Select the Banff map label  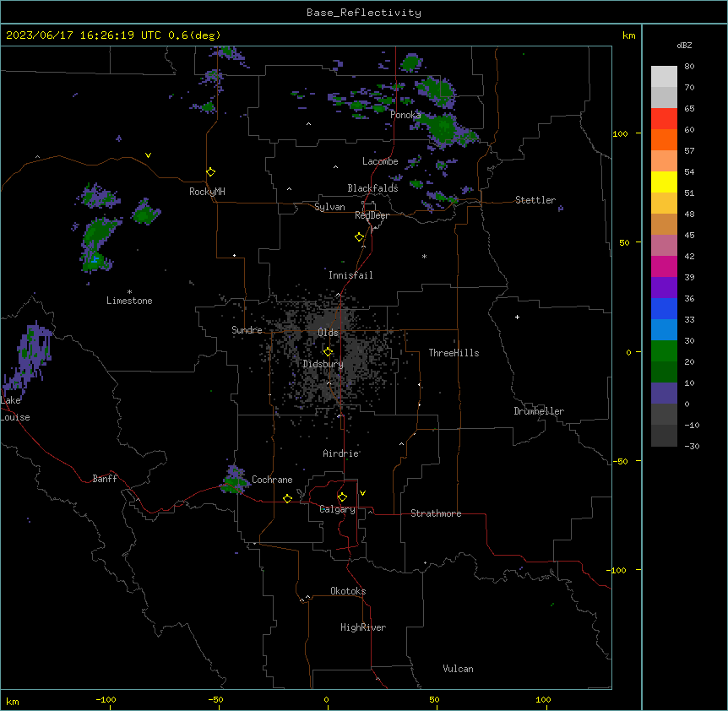point(105,479)
